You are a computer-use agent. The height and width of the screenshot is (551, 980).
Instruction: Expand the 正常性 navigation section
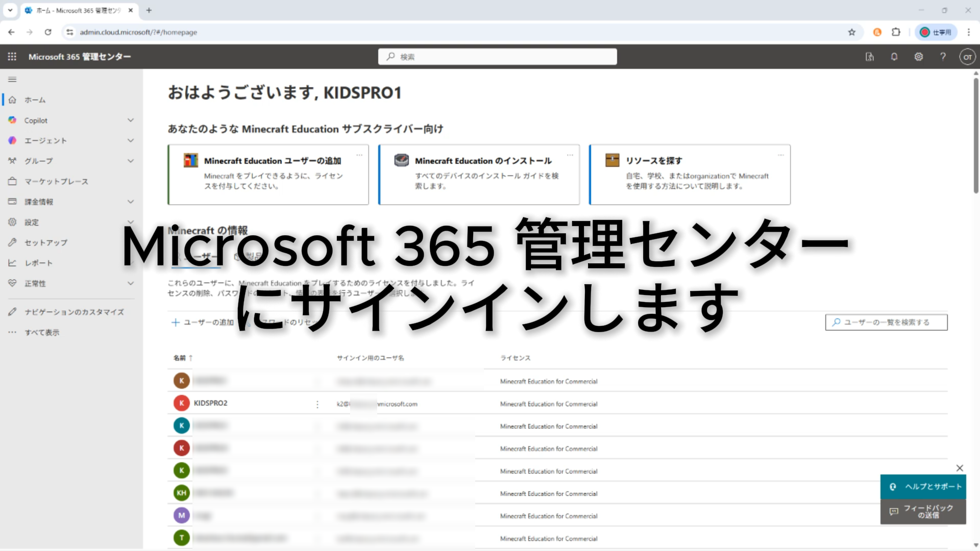130,284
